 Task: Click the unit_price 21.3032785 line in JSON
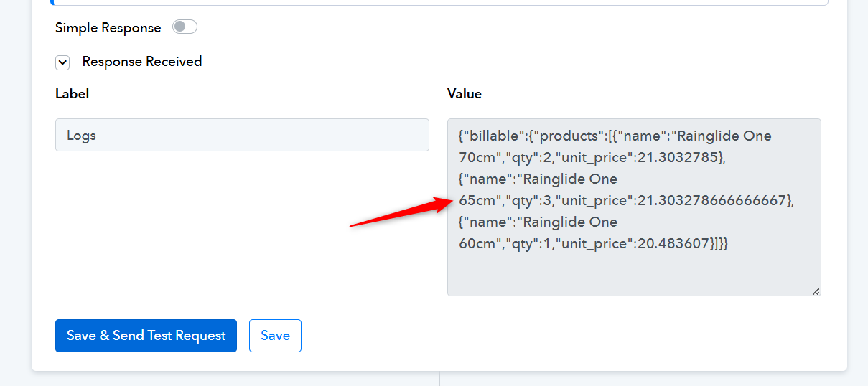pyautogui.click(x=592, y=157)
